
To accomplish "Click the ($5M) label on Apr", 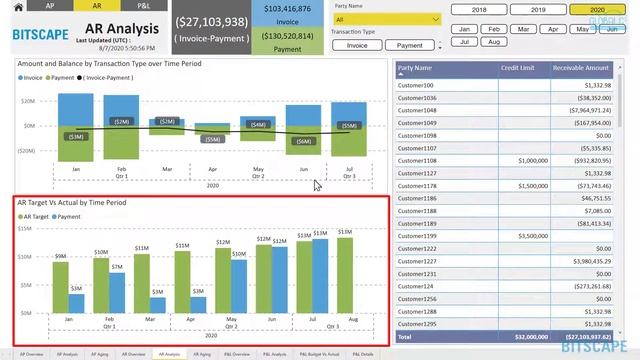I will 213,140.
